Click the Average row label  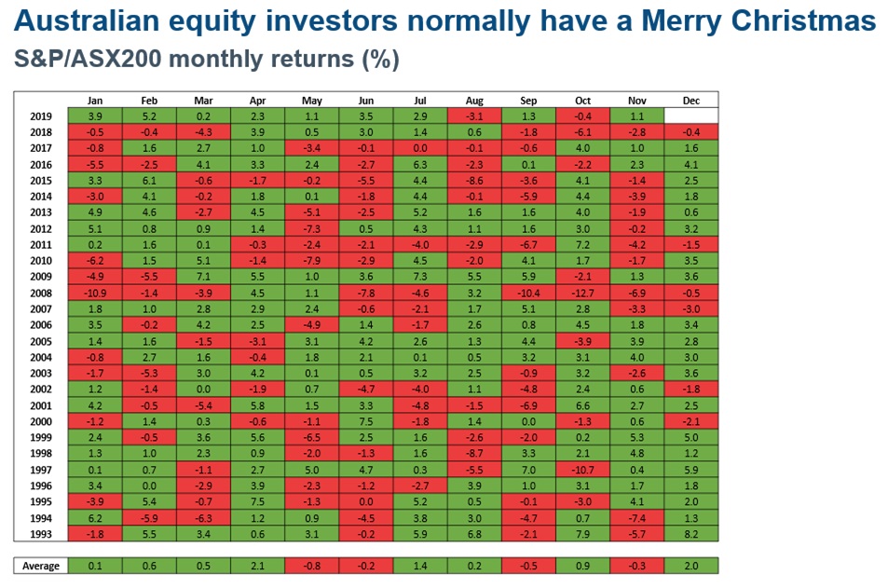(41, 566)
